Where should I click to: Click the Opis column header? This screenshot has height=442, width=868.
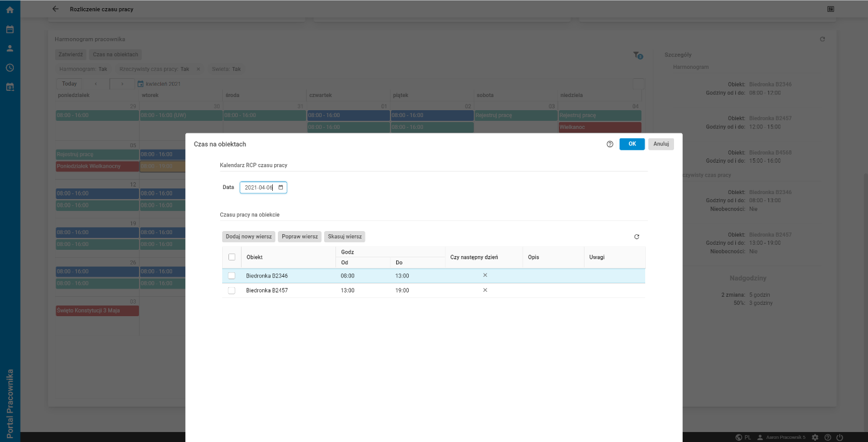pyautogui.click(x=553, y=257)
